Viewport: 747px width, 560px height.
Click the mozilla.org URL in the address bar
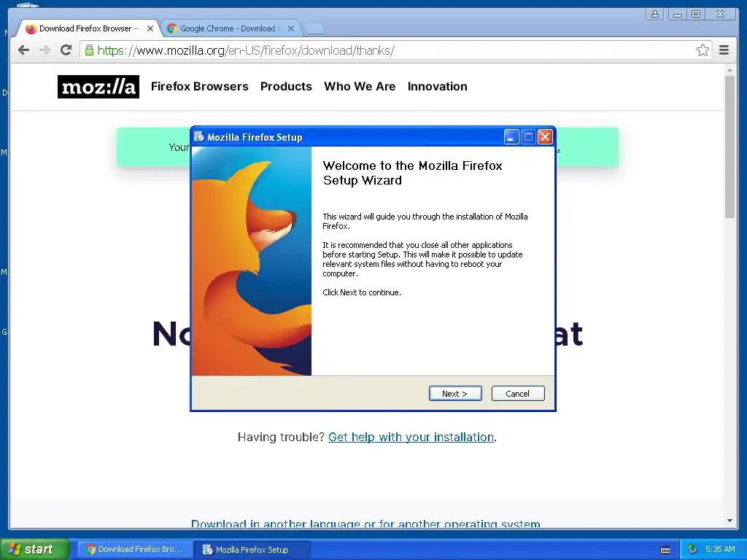pyautogui.click(x=246, y=50)
